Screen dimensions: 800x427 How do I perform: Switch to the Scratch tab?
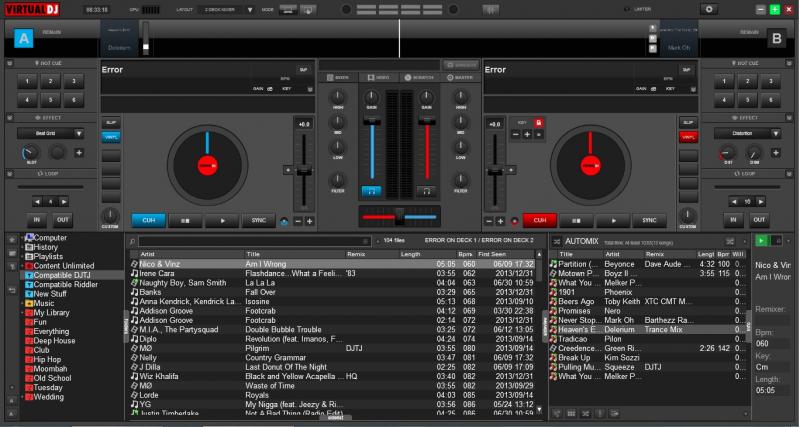pos(419,78)
